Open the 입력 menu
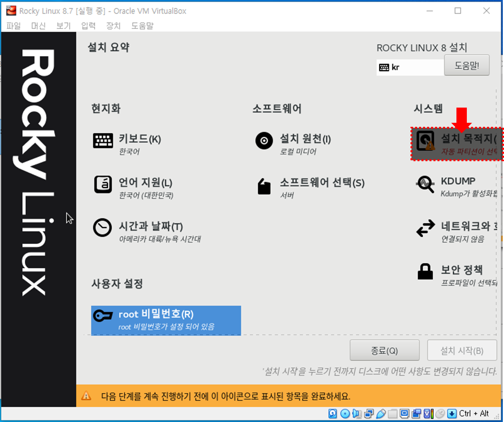 pos(88,26)
